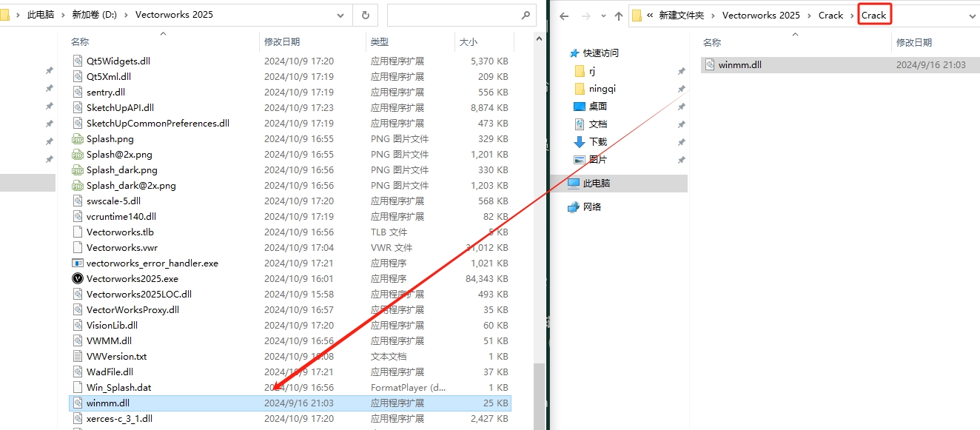980x430 pixels.
Task: Select vcruntime140.dll file
Action: (121, 216)
